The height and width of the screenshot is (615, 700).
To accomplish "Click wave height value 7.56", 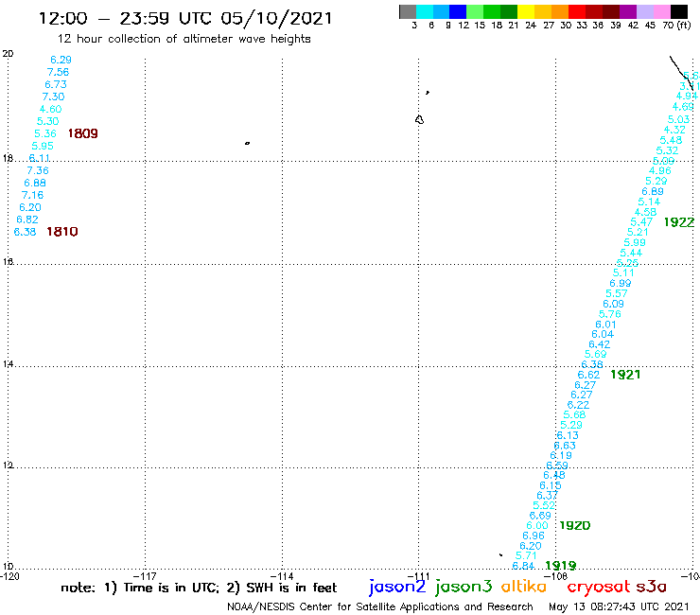I will pyautogui.click(x=58, y=72).
